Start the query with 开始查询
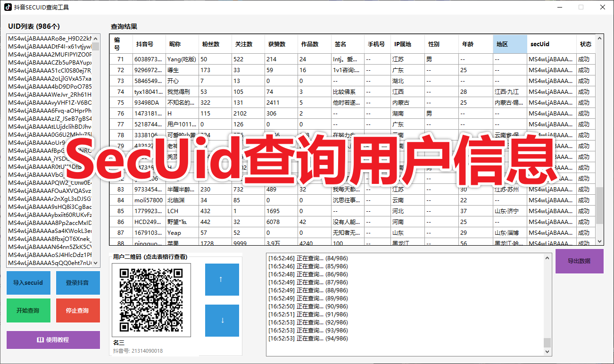 coord(28,310)
